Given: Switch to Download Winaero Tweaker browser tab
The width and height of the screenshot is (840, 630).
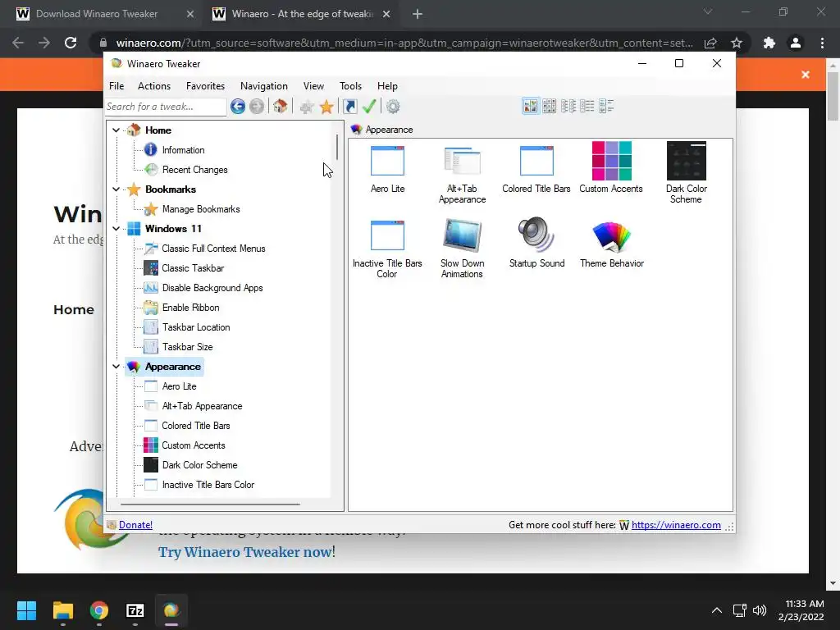Looking at the screenshot, I should [98, 14].
